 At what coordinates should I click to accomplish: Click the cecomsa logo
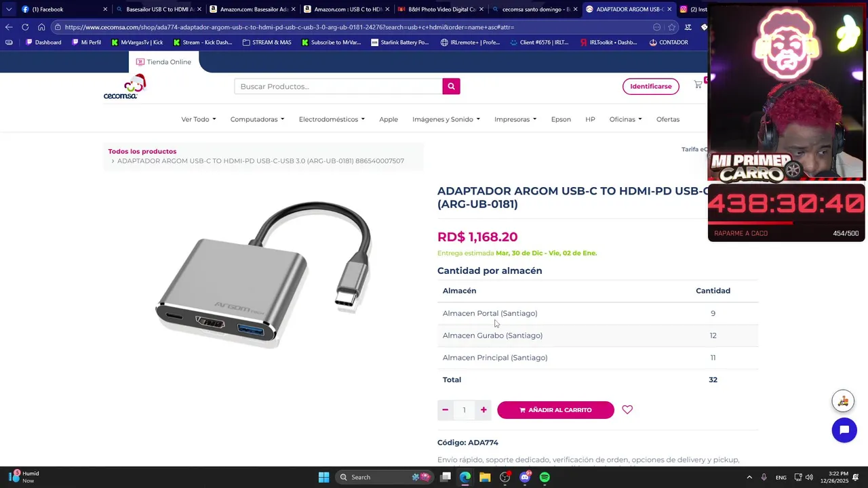[125, 87]
